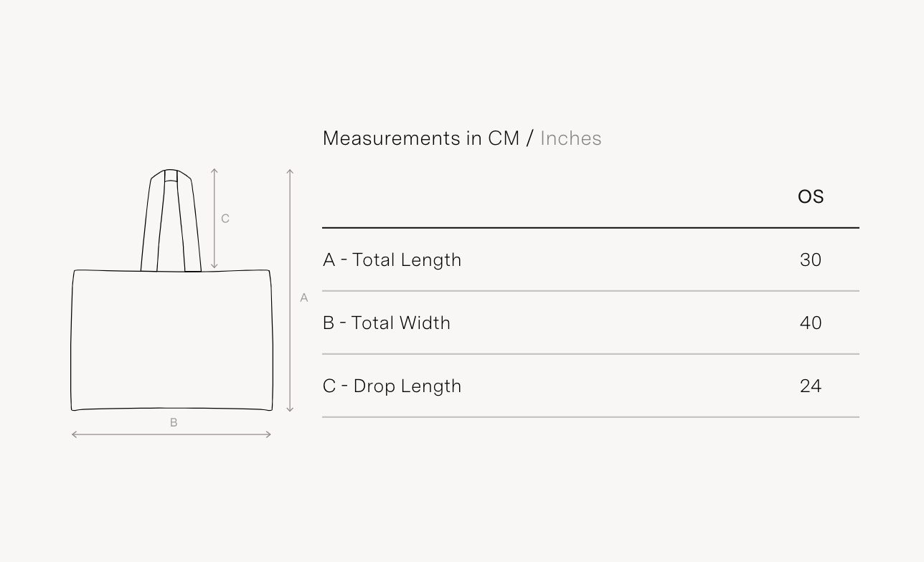Select the B - Total Width row label
Viewport: 924px width, 562px height.
(x=387, y=323)
